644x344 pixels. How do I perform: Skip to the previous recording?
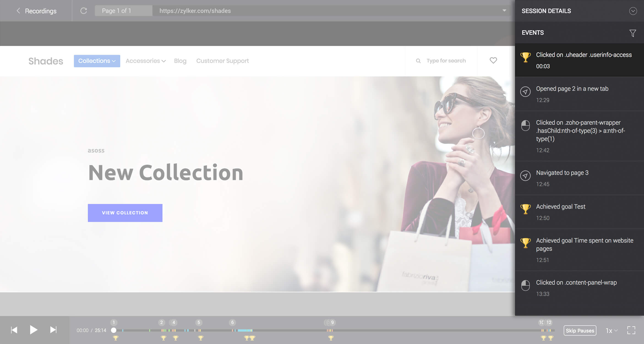tap(14, 330)
